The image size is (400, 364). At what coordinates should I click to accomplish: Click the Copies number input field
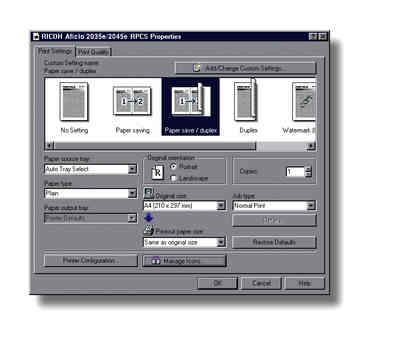(x=295, y=172)
